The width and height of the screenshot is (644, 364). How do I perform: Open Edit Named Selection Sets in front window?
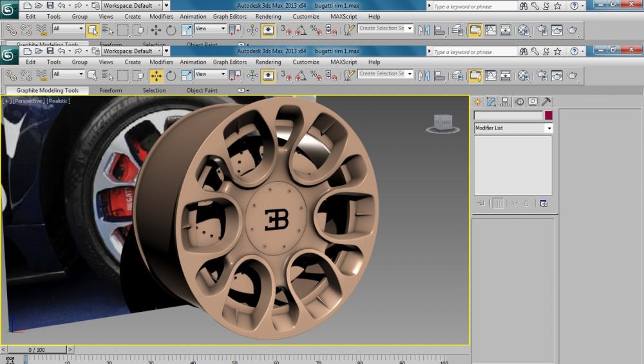click(348, 75)
